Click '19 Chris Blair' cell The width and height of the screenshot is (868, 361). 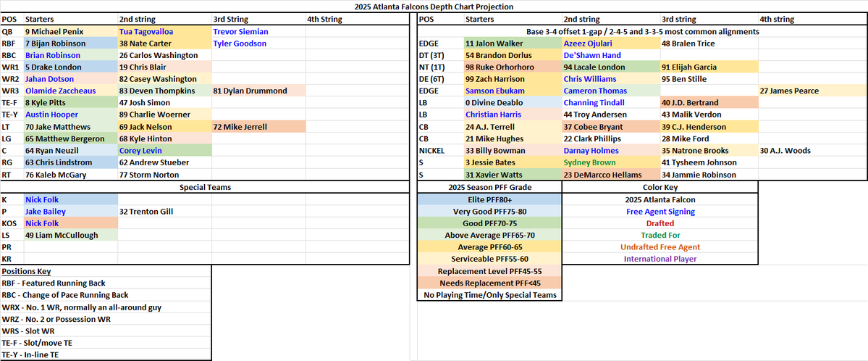(x=165, y=67)
